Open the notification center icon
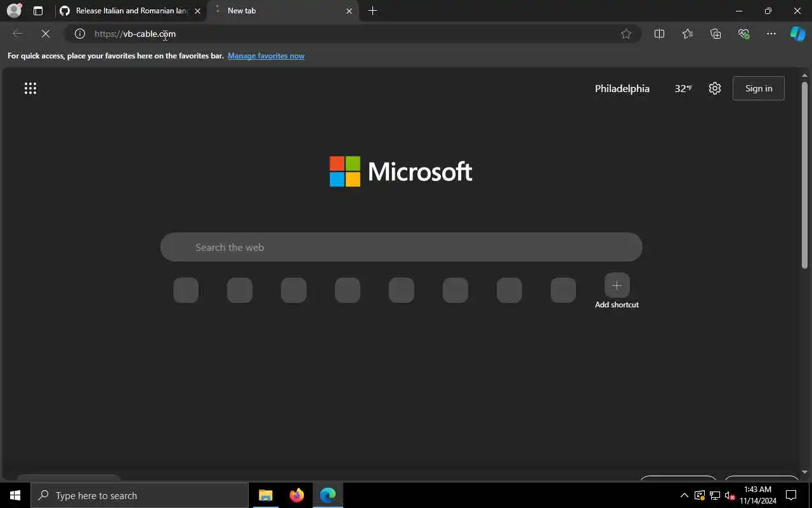This screenshot has height=508, width=812. (791, 495)
